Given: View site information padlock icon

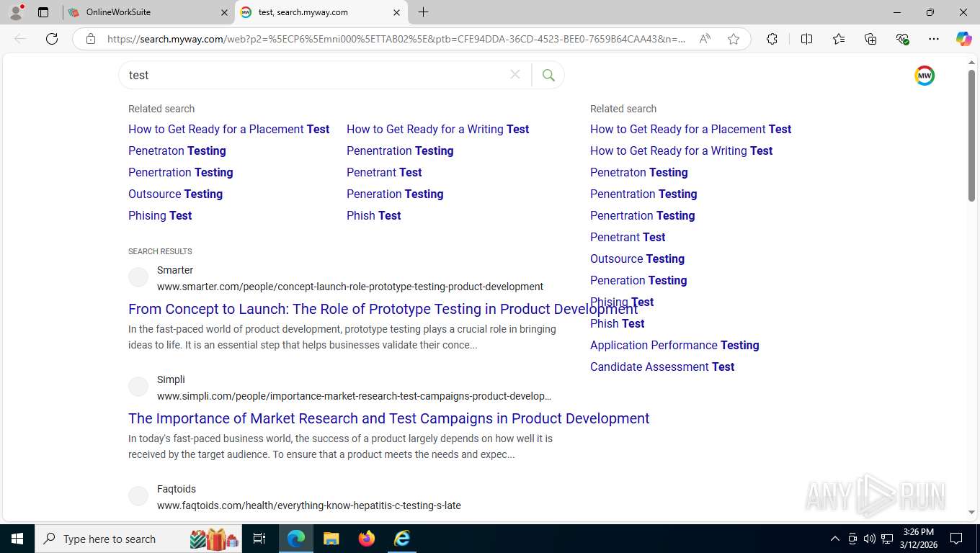Looking at the screenshot, I should [91, 39].
